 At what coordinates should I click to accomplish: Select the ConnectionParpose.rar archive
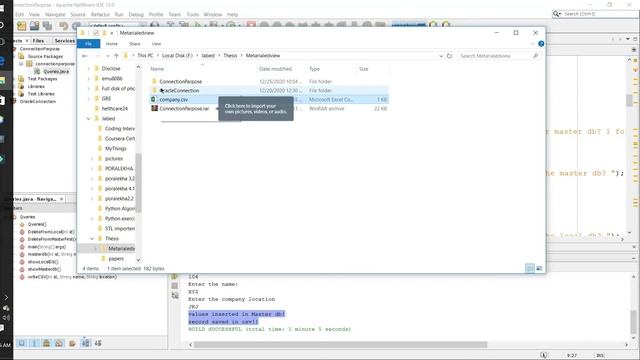(x=184, y=109)
